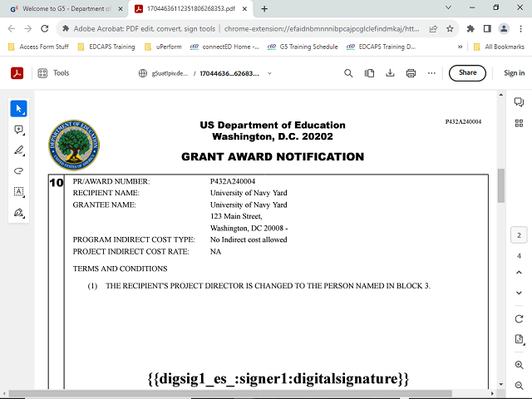Screen dimensions: 532x399
Task: Click the horizontal scrollbar thumb at bottom
Action: click(231, 393)
